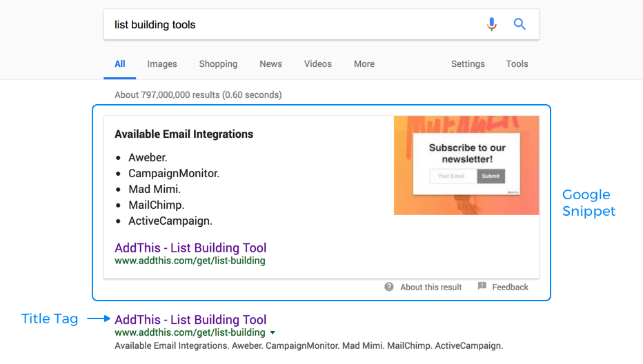Click the 'About 797,000,000 results' text

tap(198, 94)
